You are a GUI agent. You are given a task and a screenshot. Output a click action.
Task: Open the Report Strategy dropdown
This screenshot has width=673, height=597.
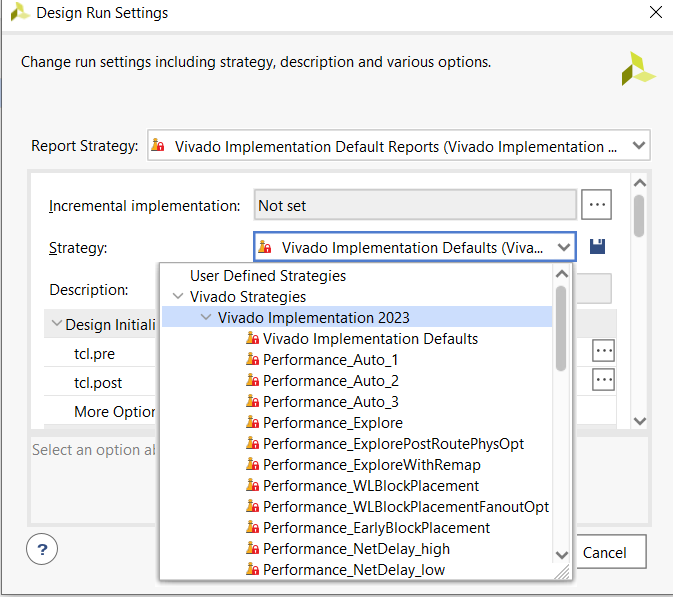coord(639,146)
